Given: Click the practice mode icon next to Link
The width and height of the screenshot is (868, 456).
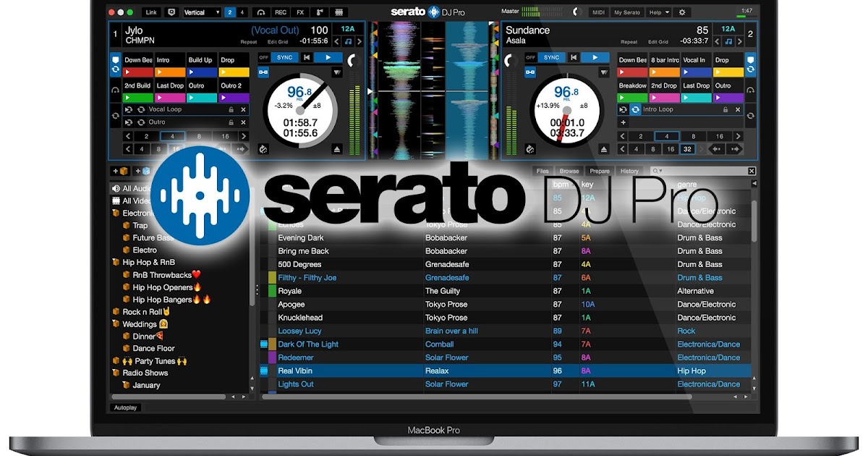Looking at the screenshot, I should (171, 12).
